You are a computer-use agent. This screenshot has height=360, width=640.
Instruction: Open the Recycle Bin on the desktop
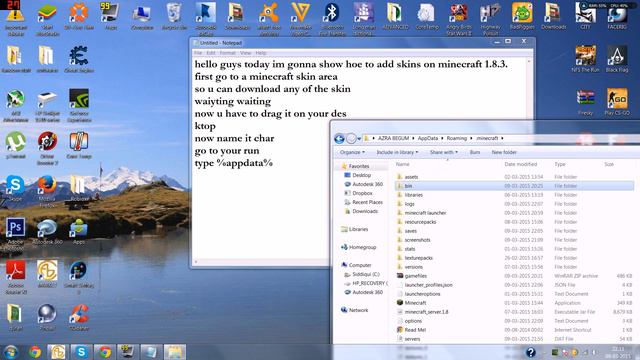click(174, 16)
